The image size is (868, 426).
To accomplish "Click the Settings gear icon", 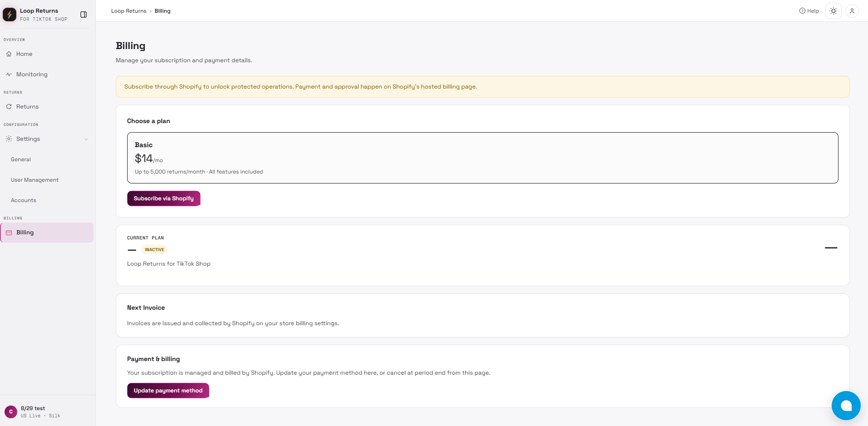I will tap(9, 139).
